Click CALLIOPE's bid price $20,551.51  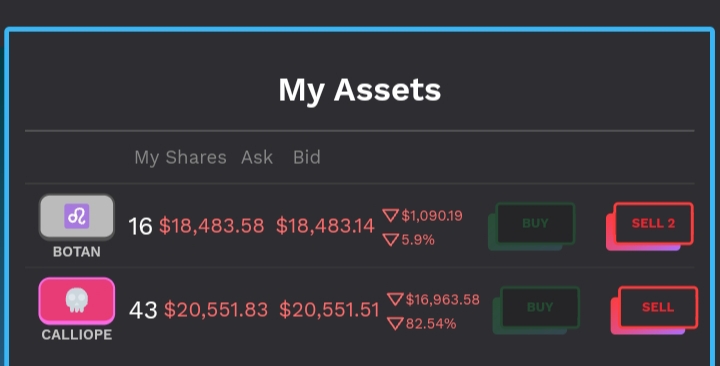[x=329, y=310]
